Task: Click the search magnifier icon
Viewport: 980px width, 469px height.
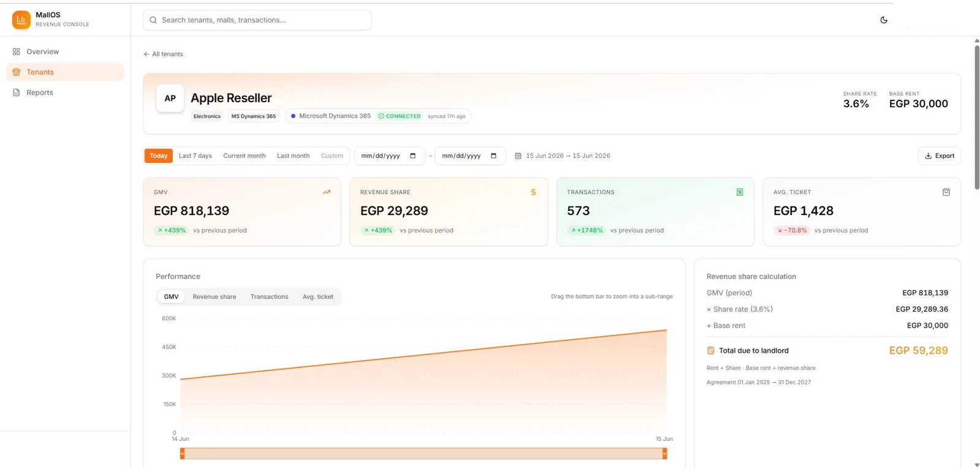Action: pos(153,20)
